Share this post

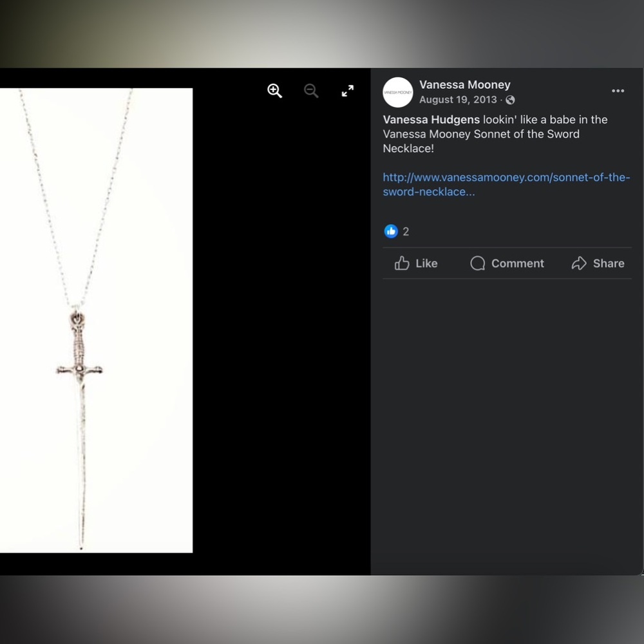(x=598, y=263)
